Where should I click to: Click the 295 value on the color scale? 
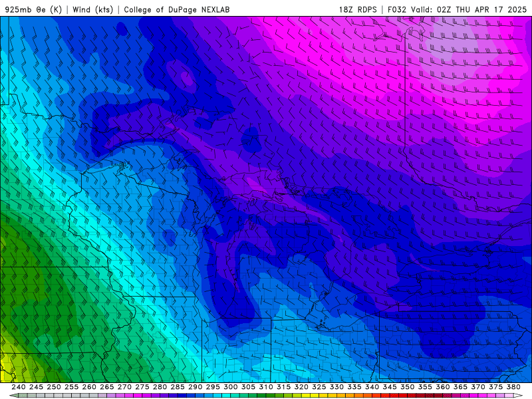tap(213, 387)
